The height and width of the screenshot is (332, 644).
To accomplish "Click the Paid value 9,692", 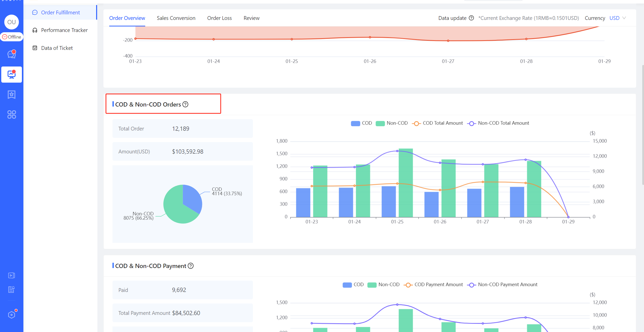I will (x=179, y=290).
